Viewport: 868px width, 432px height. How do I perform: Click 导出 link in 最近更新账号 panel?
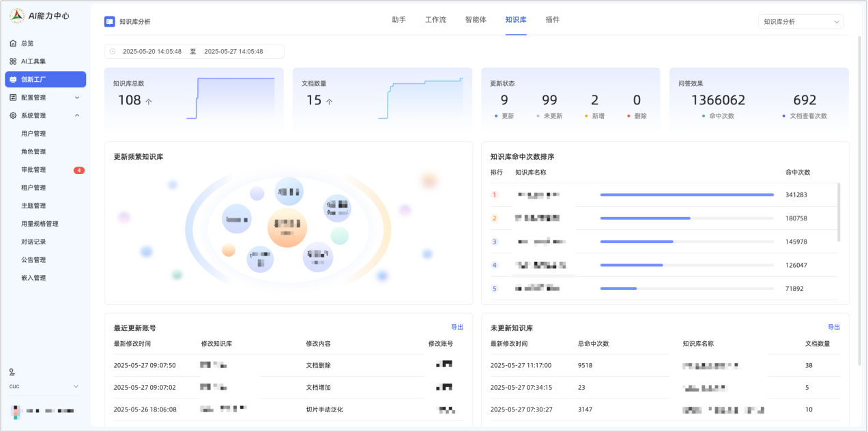point(457,327)
